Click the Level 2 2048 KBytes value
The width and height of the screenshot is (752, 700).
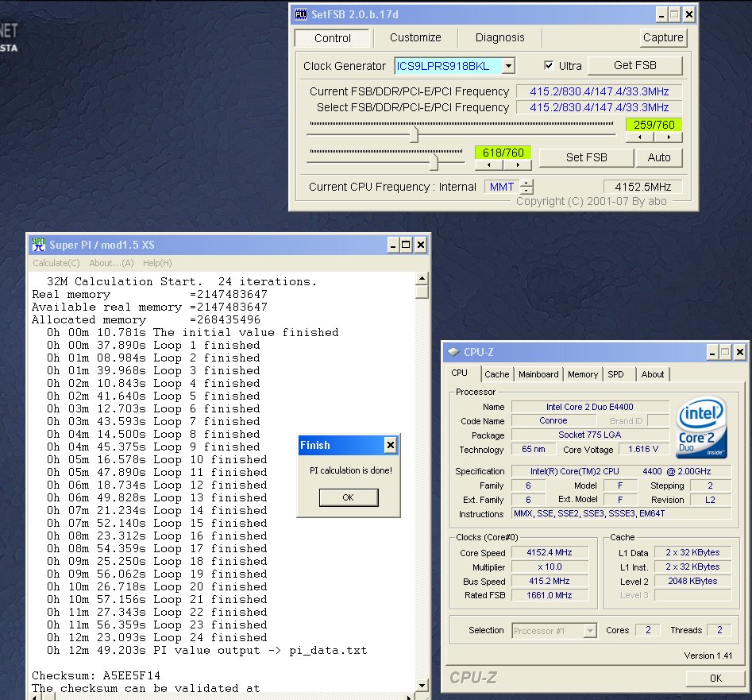692,581
